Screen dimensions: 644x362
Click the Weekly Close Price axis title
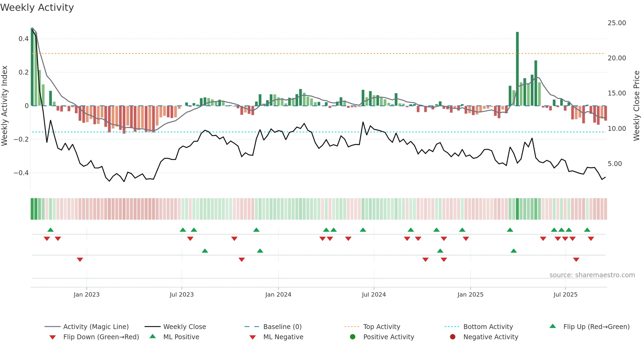637,106
